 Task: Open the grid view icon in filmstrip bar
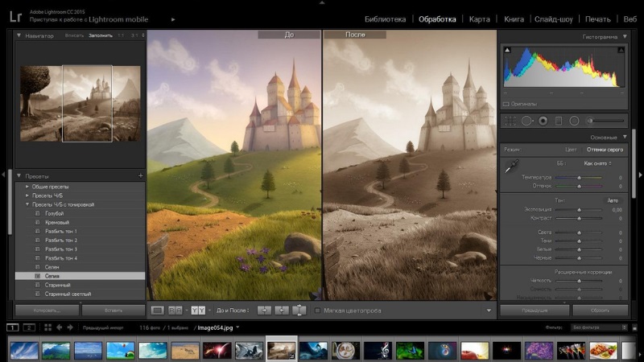tap(47, 327)
